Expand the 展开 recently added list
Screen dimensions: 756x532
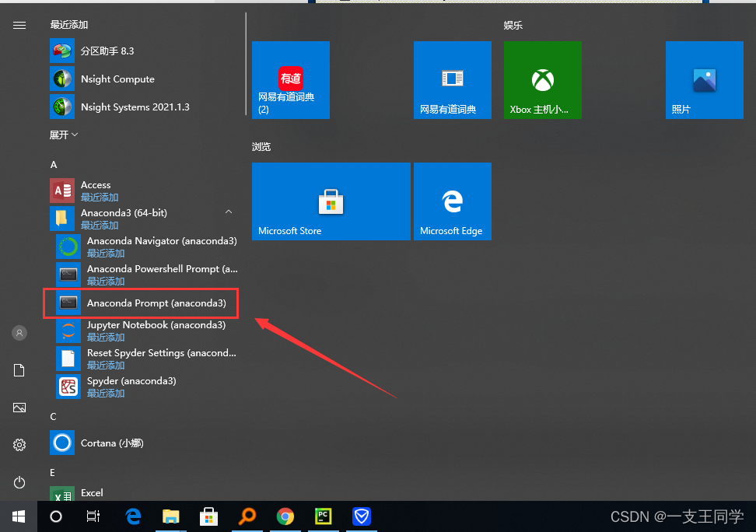(x=64, y=135)
